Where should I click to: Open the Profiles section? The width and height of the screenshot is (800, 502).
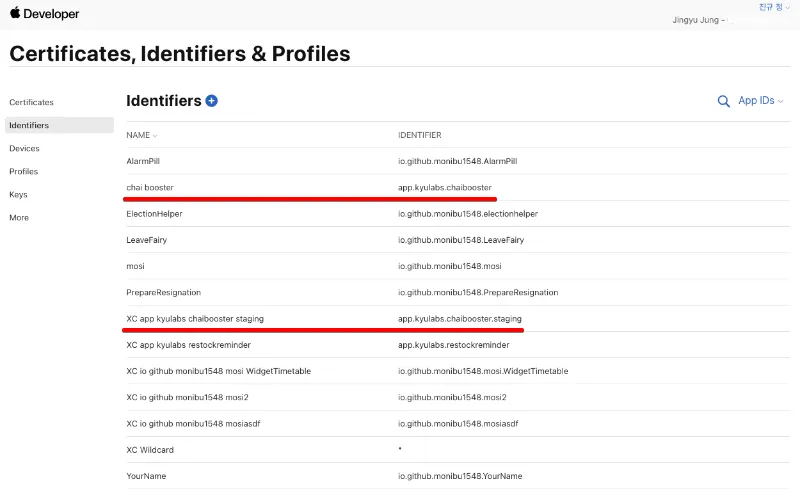point(23,171)
